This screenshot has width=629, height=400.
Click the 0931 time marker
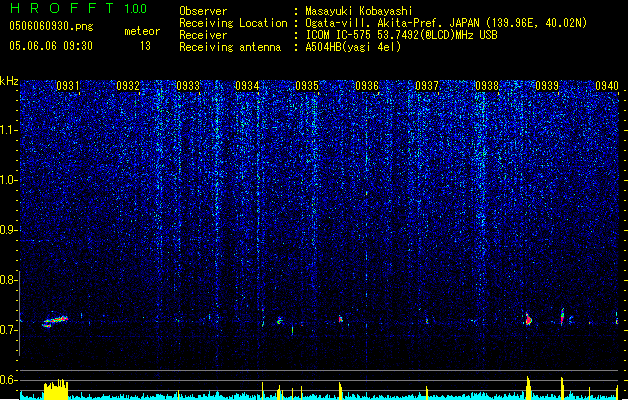click(x=68, y=86)
